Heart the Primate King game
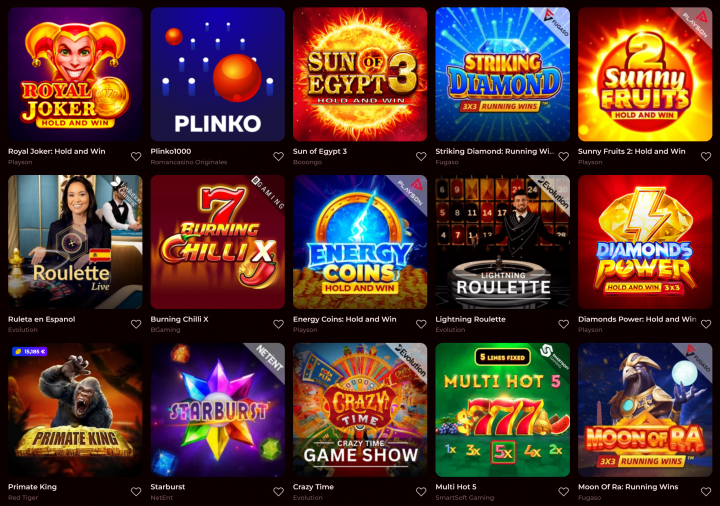This screenshot has height=506, width=720. coord(136,492)
